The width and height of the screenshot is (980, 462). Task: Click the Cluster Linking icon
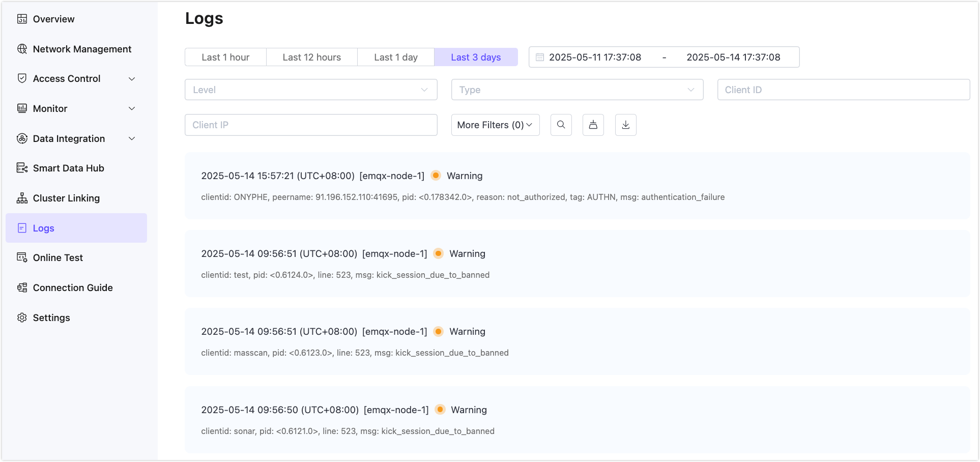(x=22, y=198)
